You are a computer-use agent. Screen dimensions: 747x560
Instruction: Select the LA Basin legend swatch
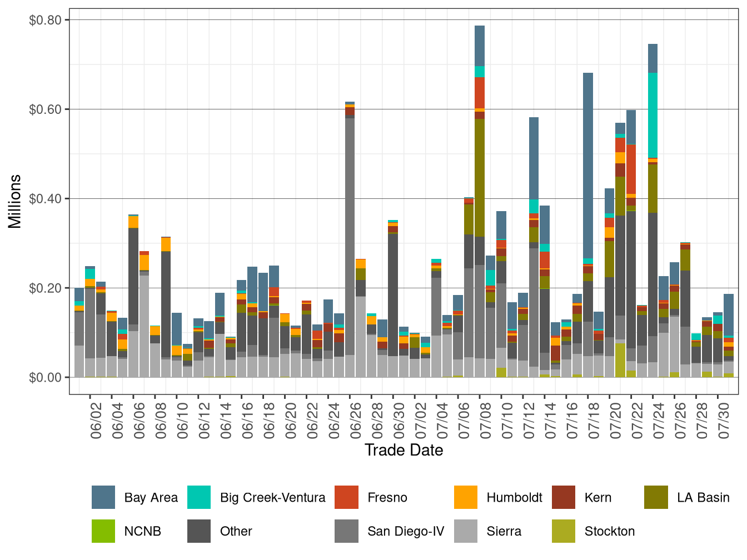656,497
